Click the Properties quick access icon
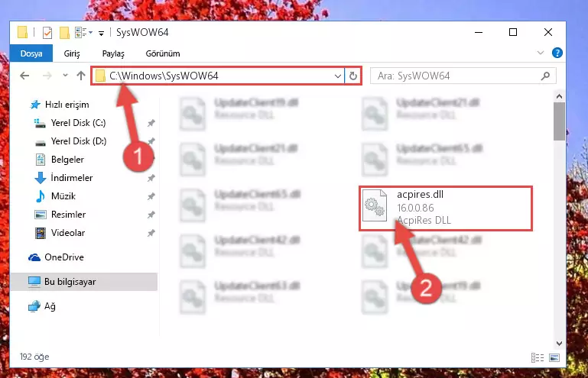 point(47,33)
